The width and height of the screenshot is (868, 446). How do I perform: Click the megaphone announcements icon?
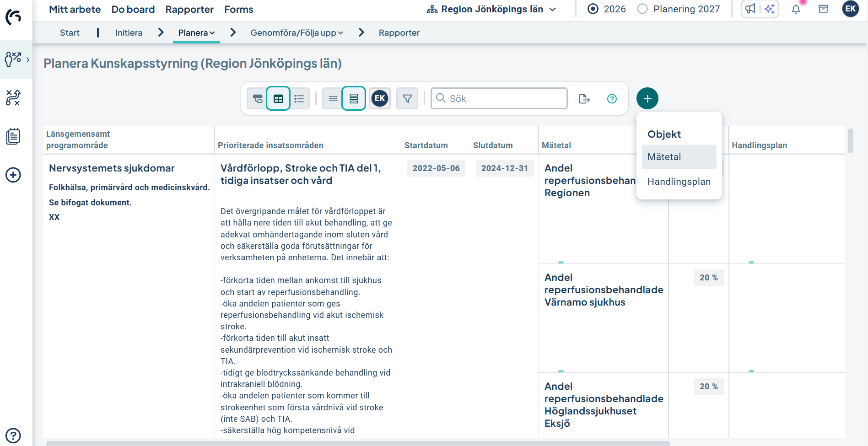(x=750, y=9)
